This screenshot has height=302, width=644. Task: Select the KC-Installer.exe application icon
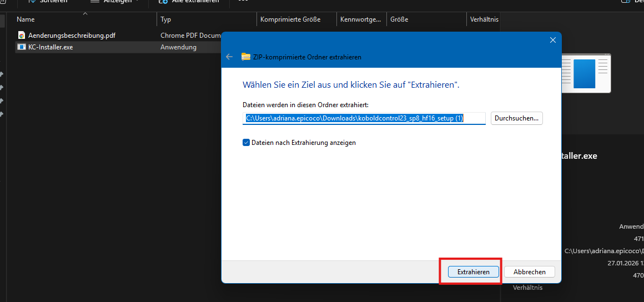pyautogui.click(x=22, y=47)
